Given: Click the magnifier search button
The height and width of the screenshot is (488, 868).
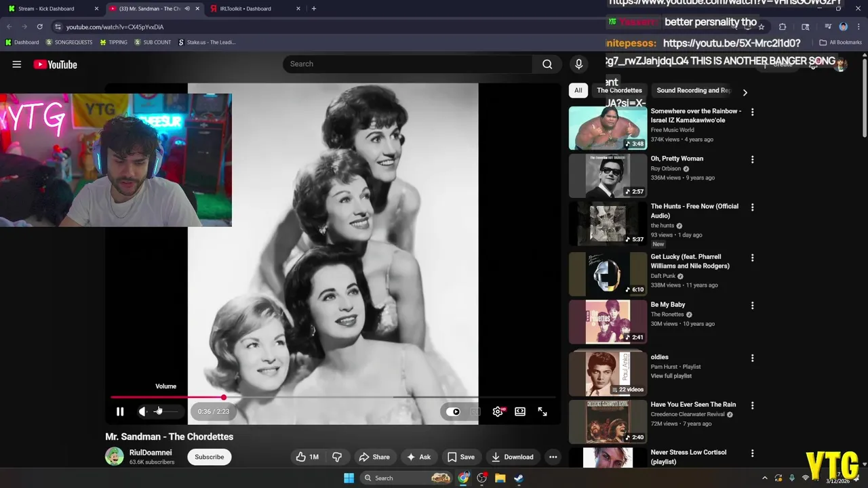Looking at the screenshot, I should 547,64.
